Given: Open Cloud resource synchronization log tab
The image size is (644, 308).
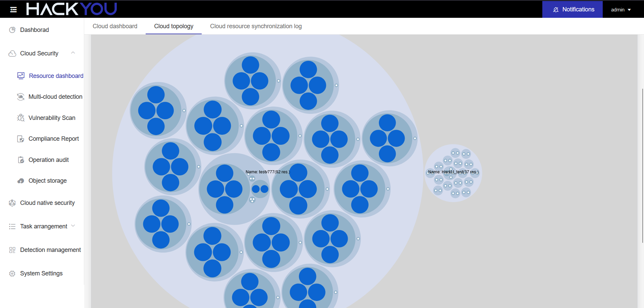Looking at the screenshot, I should [256, 26].
